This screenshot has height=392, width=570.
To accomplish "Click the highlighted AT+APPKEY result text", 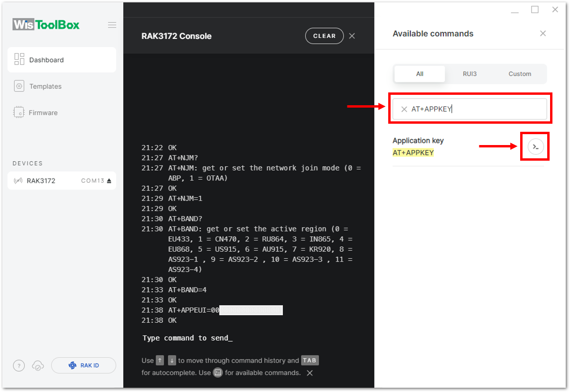I will pyautogui.click(x=413, y=153).
